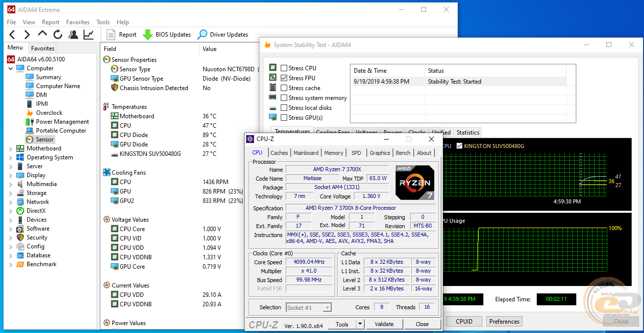Select the Multimedia icon in the tree
644x333 pixels.
20,184
